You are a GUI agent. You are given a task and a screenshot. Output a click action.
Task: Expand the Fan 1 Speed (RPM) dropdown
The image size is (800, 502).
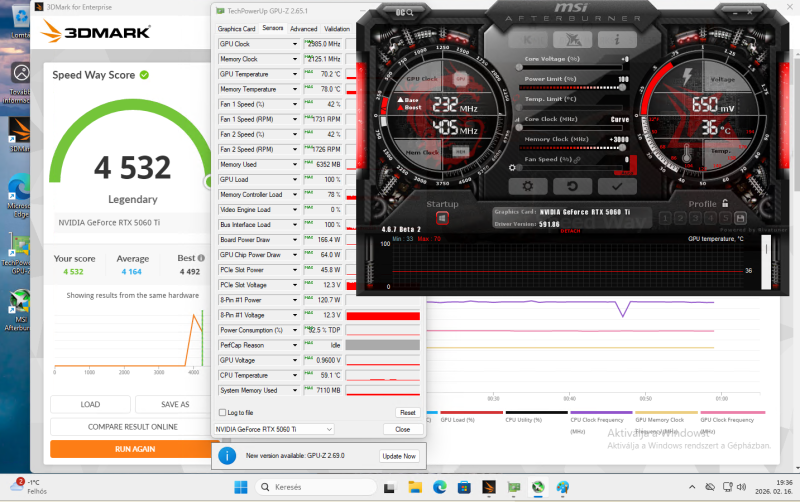(x=295, y=119)
